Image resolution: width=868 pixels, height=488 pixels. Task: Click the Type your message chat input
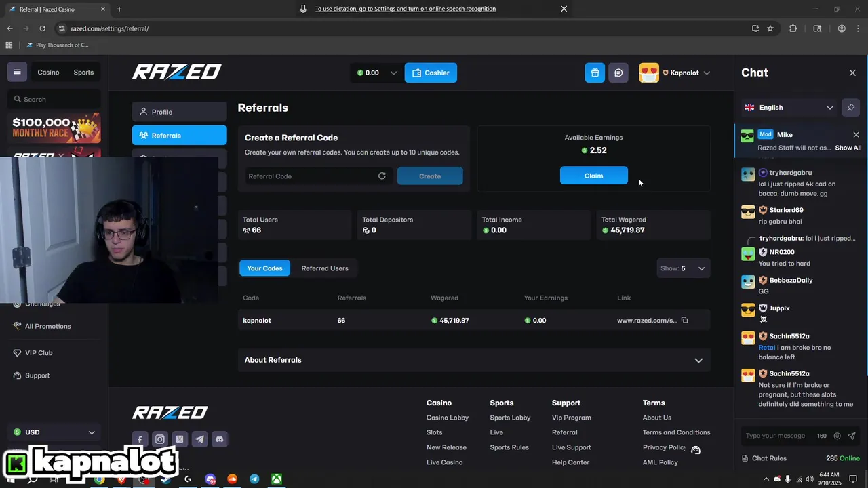coord(777,436)
